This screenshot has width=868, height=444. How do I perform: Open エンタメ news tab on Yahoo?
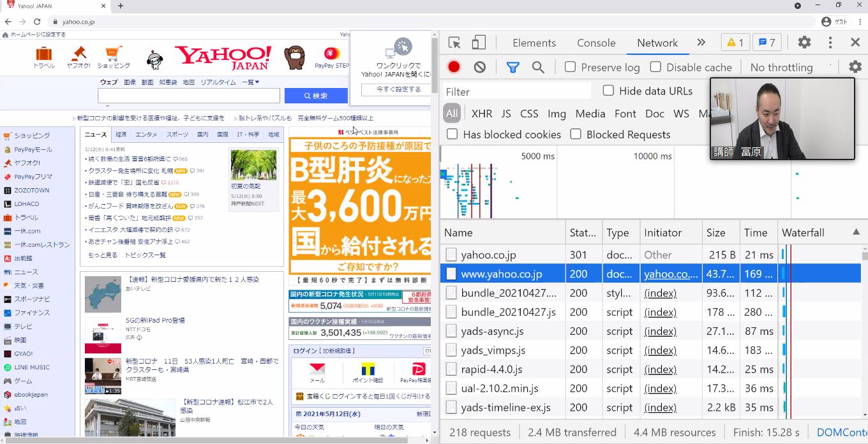(146, 135)
